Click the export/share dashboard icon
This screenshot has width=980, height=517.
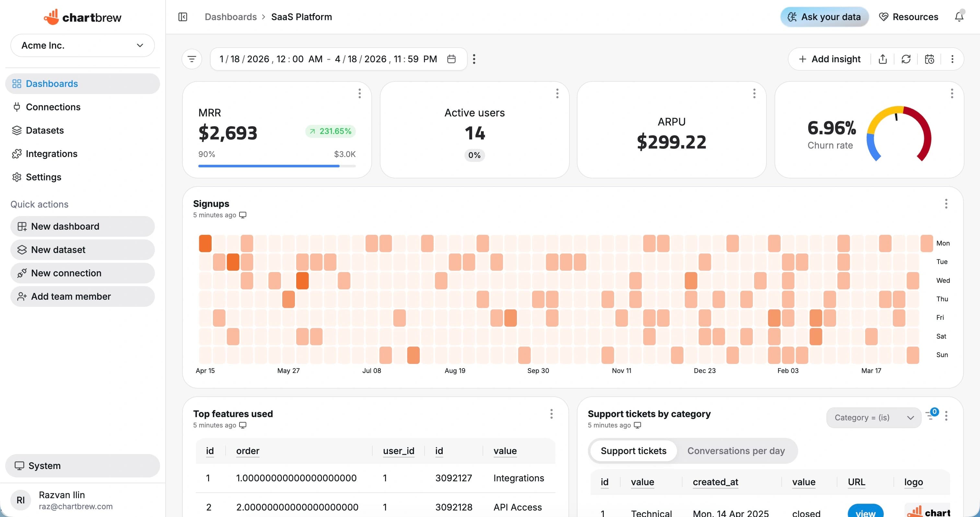pos(882,59)
